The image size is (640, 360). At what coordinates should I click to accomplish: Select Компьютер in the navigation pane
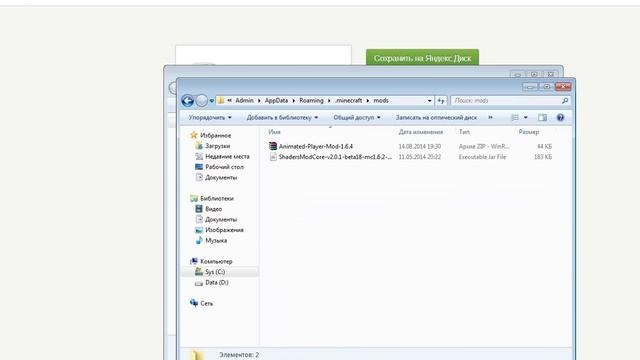point(216,262)
